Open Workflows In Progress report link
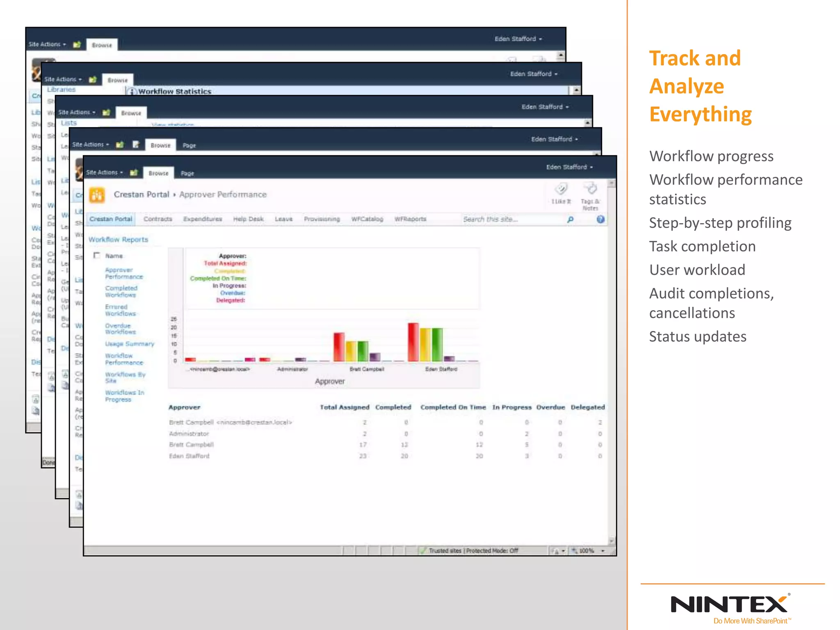 click(x=125, y=396)
